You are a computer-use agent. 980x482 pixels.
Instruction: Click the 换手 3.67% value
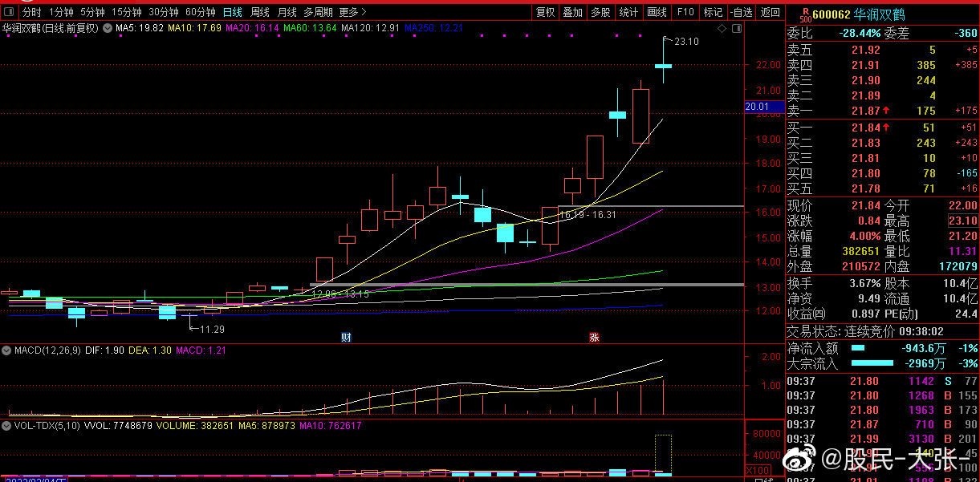[x=865, y=283]
